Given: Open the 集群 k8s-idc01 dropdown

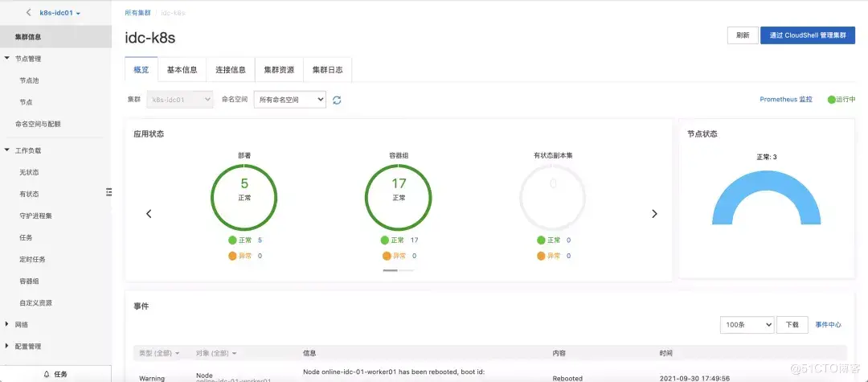Looking at the screenshot, I should [180, 100].
